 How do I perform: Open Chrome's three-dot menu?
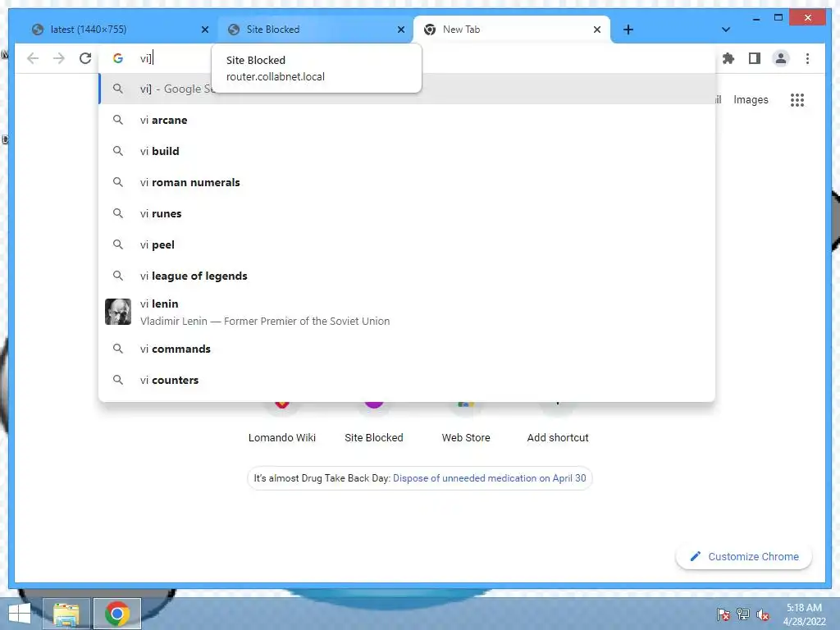(x=807, y=58)
